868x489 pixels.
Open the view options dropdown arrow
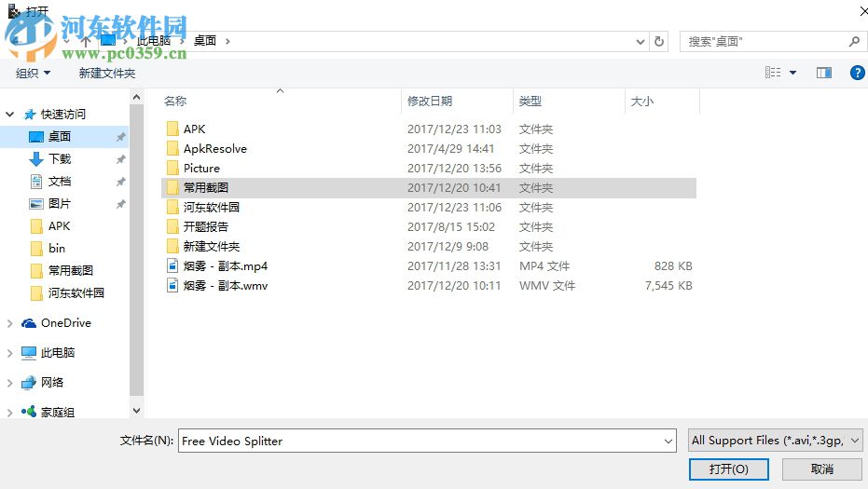[792, 73]
